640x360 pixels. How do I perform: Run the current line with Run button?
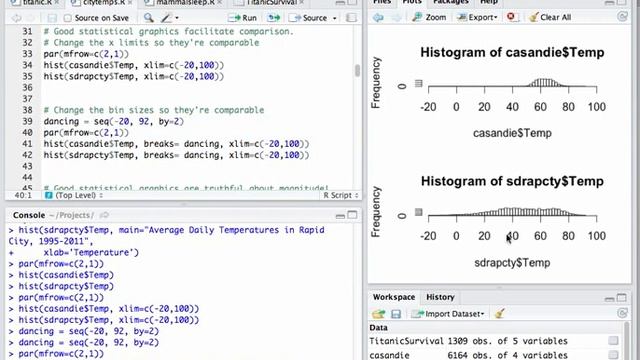[242, 18]
